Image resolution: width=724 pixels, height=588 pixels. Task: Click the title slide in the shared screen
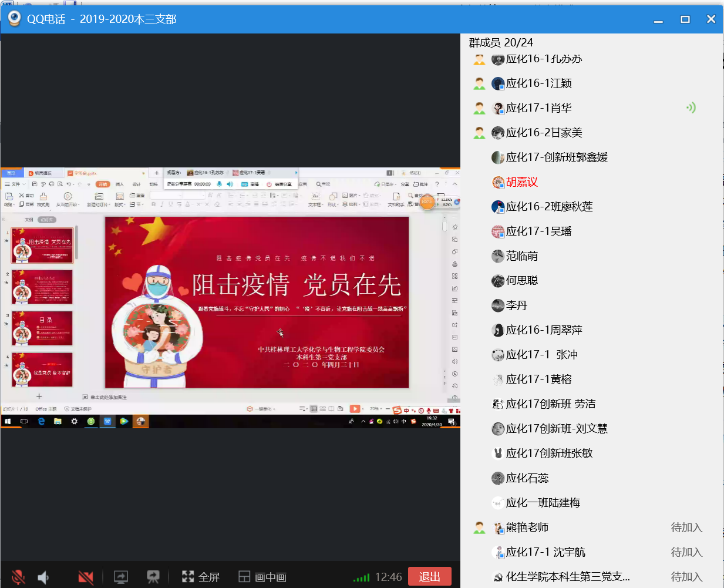[x=257, y=302]
